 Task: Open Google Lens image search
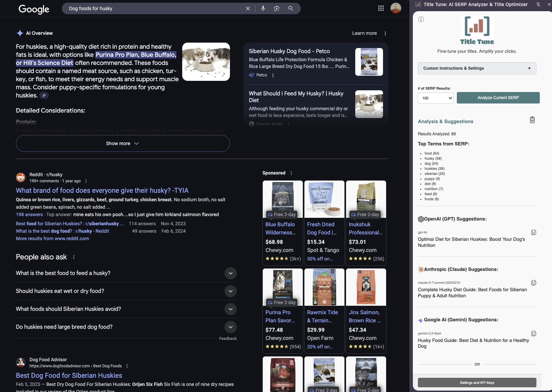[x=277, y=8]
